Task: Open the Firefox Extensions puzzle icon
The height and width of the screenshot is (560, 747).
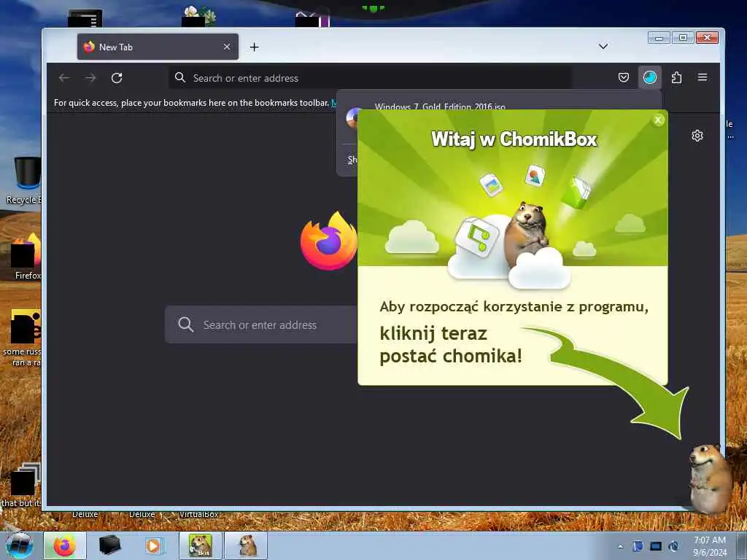Action: click(676, 77)
